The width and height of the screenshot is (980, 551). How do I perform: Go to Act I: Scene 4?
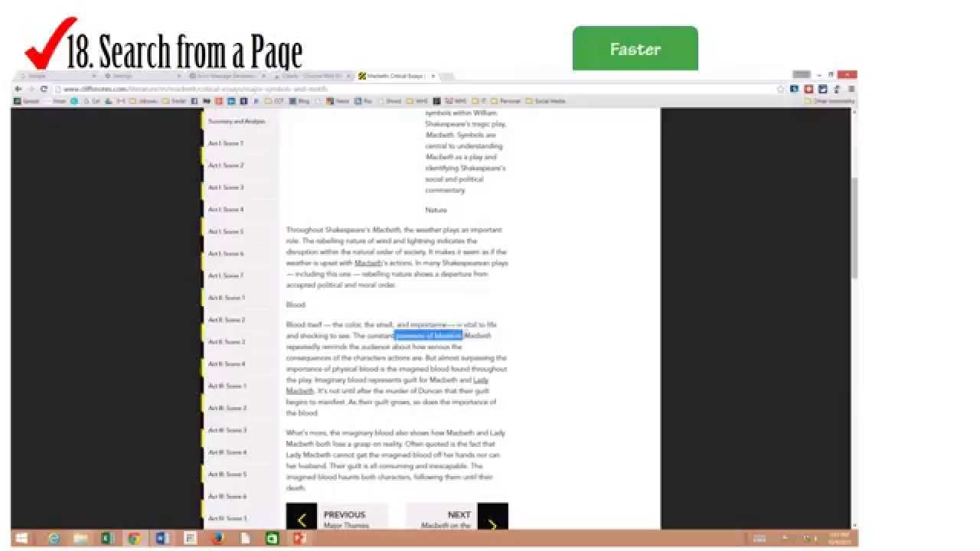point(226,210)
